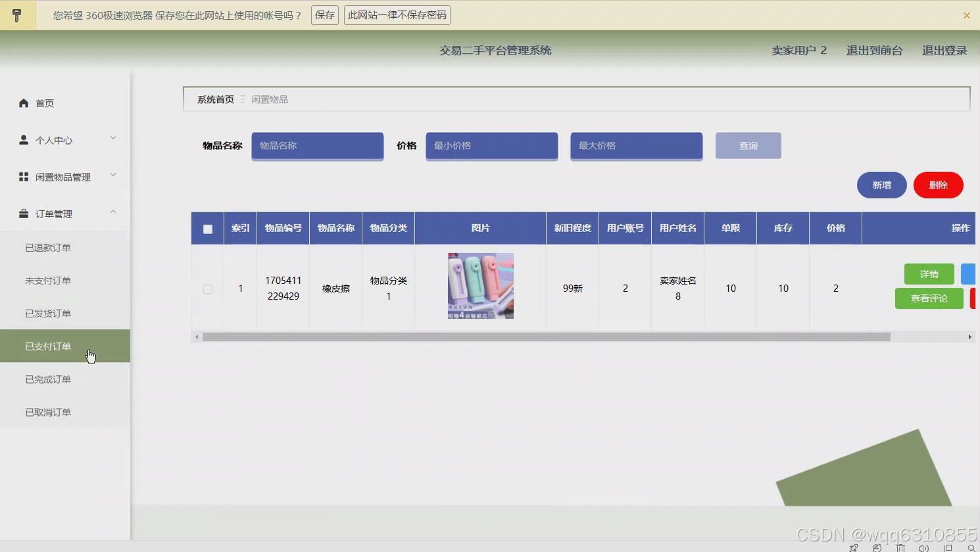The image size is (980, 552).
Task: Click the 99新 condition cell
Action: click(x=573, y=288)
